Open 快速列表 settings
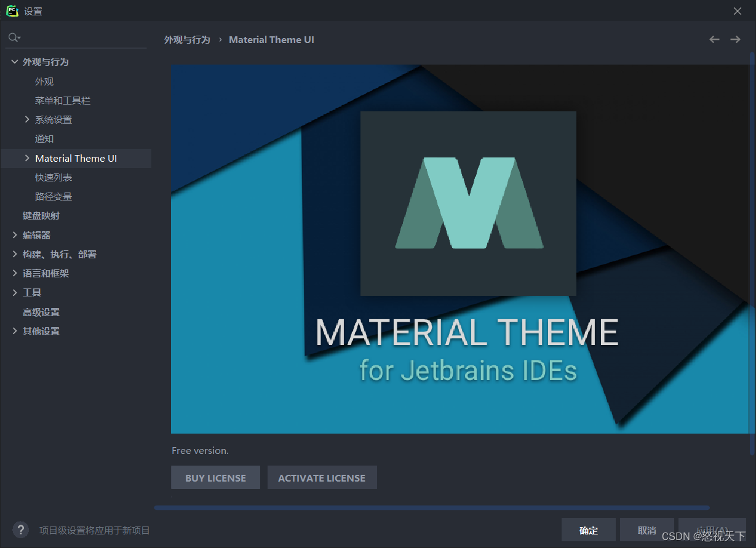756x548 pixels. point(54,177)
